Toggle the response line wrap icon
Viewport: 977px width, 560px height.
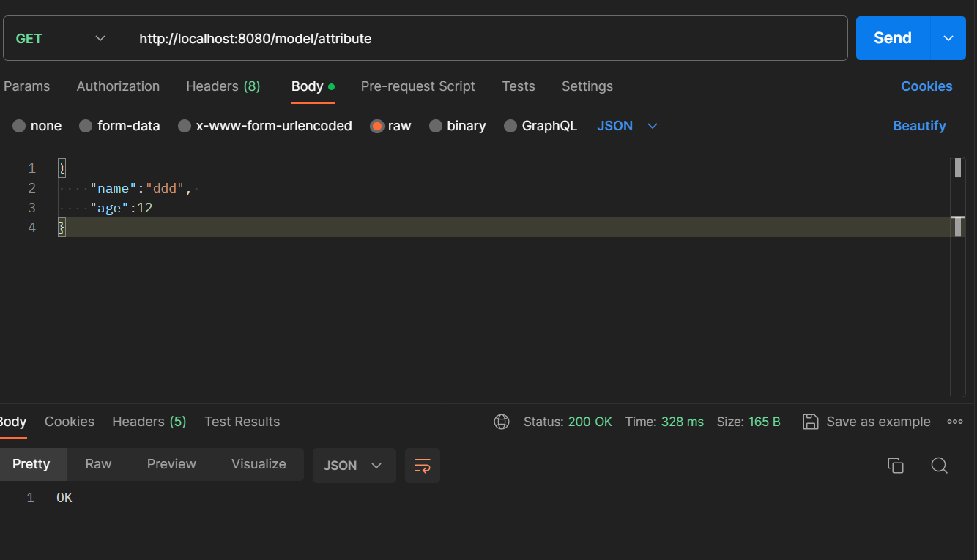pyautogui.click(x=423, y=466)
